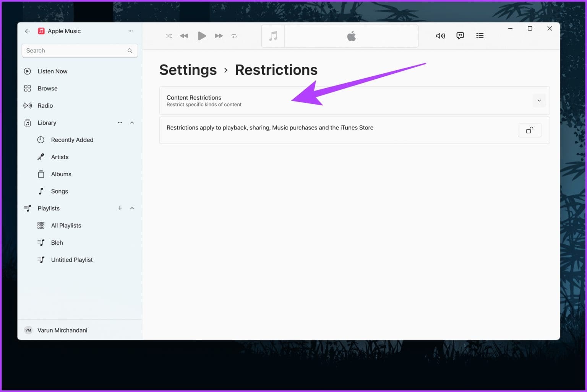Expand Content Restrictions options
The width and height of the screenshot is (587, 392).
click(x=539, y=100)
